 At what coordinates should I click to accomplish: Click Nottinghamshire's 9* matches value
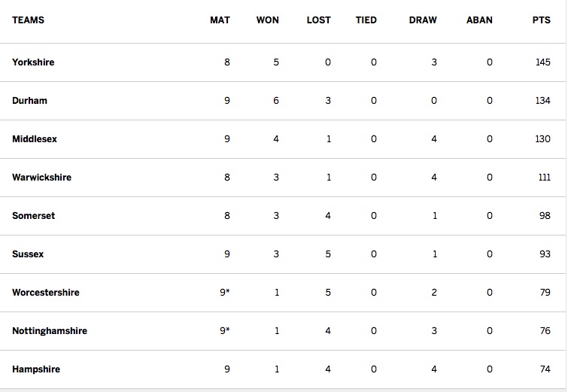click(x=225, y=331)
